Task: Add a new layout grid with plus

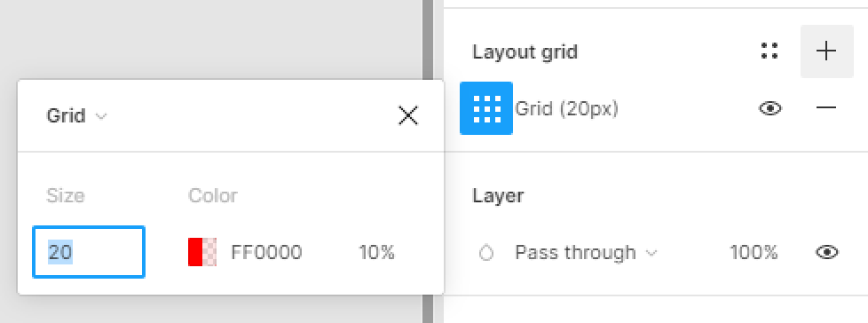Action: coord(826,51)
